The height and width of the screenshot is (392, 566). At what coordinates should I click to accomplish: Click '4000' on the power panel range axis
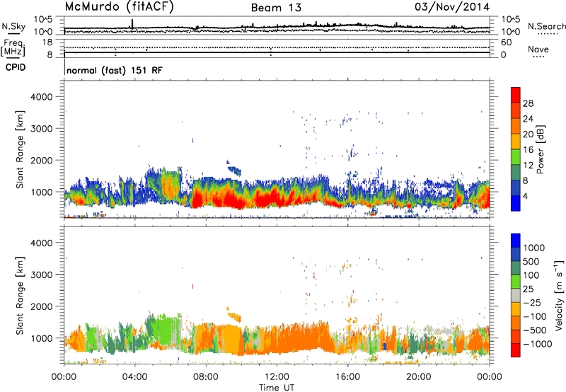(41, 97)
